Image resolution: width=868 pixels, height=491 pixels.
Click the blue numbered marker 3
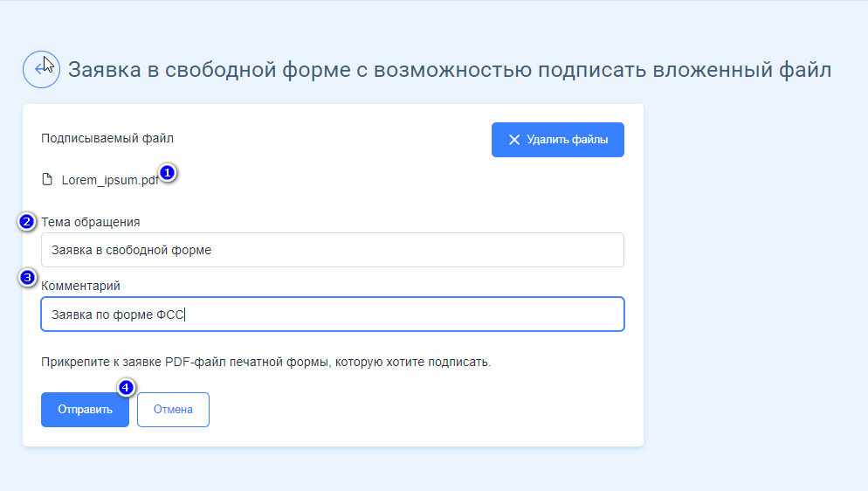[x=26, y=277]
